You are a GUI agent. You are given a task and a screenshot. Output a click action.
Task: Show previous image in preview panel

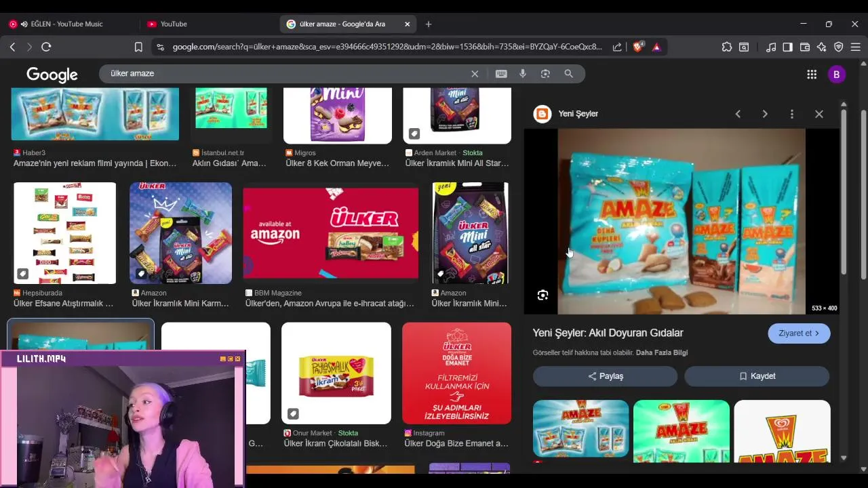point(738,114)
